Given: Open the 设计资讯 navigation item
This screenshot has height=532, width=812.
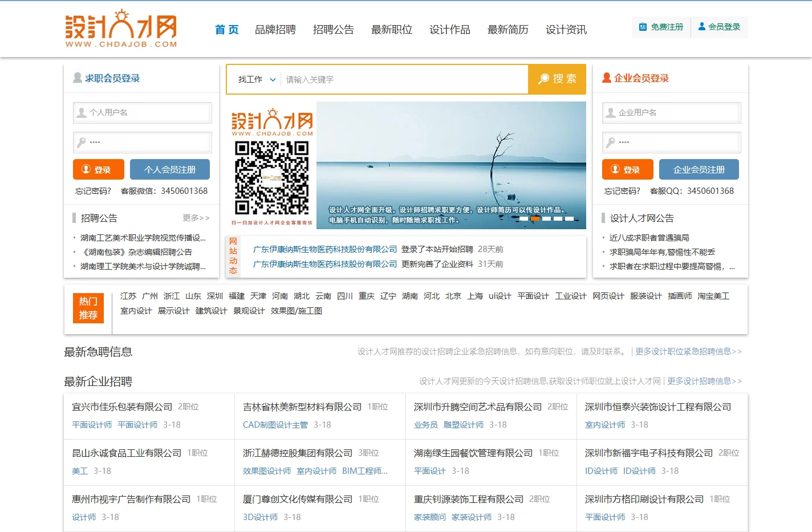Looking at the screenshot, I should (x=566, y=30).
